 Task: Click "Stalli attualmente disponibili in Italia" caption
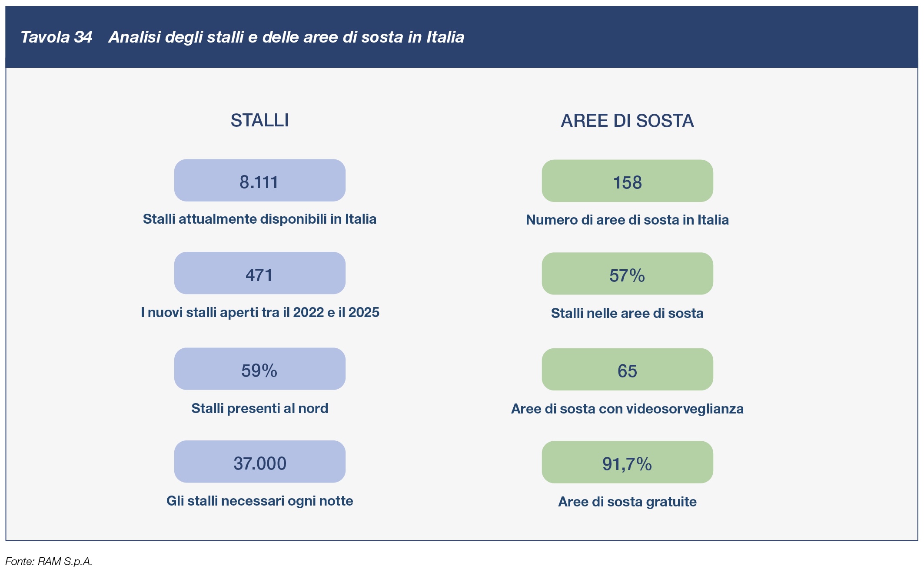[259, 219]
